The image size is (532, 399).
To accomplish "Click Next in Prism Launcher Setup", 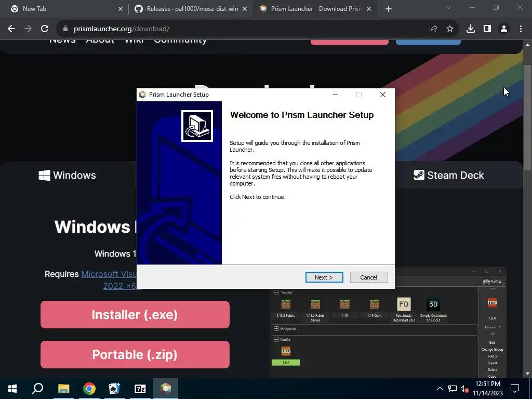I will (x=324, y=277).
